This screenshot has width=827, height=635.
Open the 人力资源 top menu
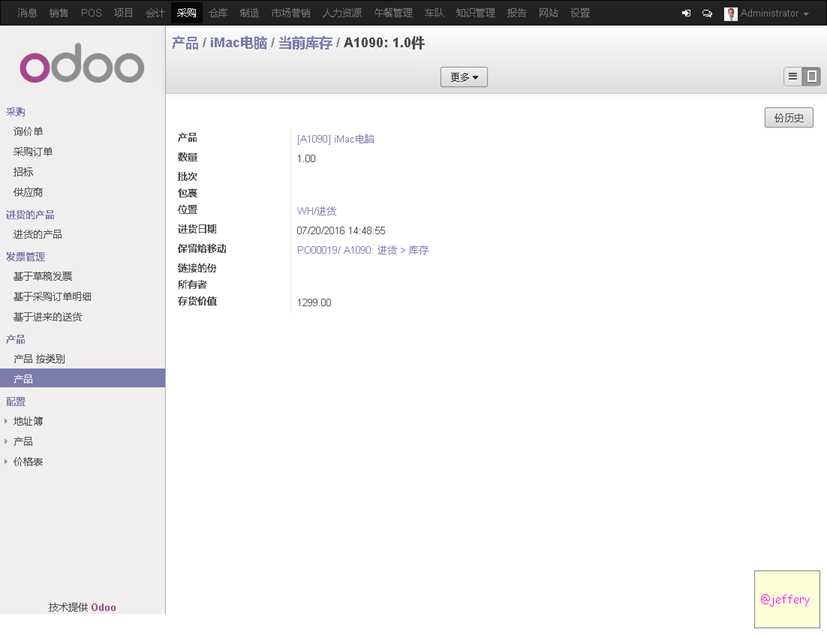[x=342, y=13]
